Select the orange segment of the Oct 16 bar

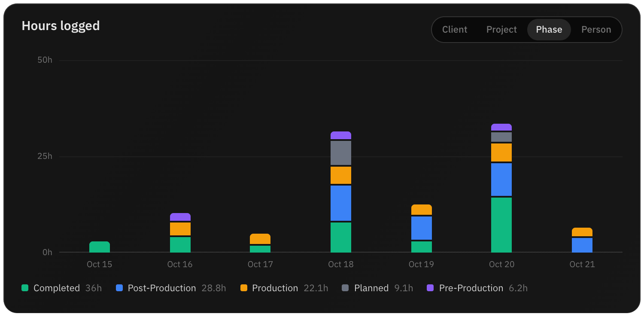point(180,229)
